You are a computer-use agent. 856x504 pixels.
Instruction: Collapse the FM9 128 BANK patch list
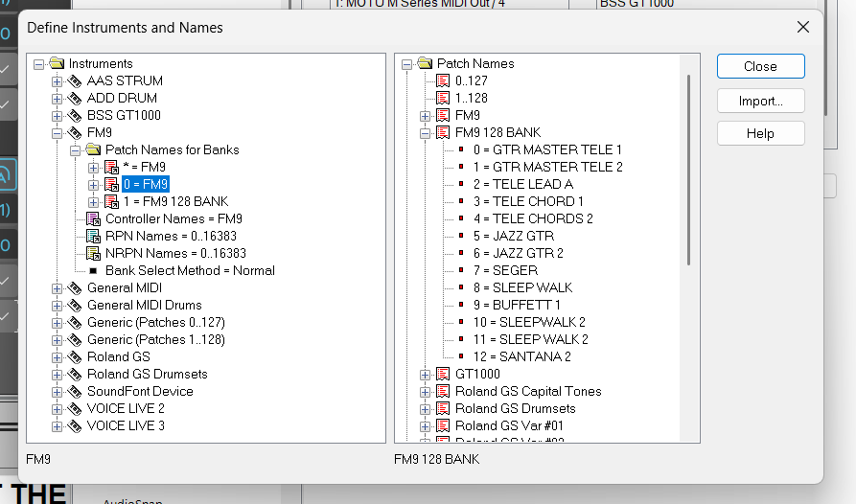tap(425, 133)
